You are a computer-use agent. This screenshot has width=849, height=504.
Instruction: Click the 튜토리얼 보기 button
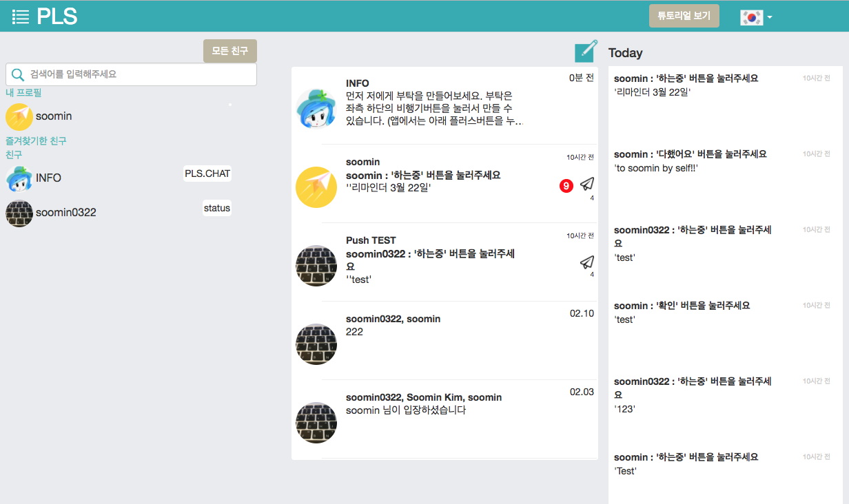[x=684, y=16]
